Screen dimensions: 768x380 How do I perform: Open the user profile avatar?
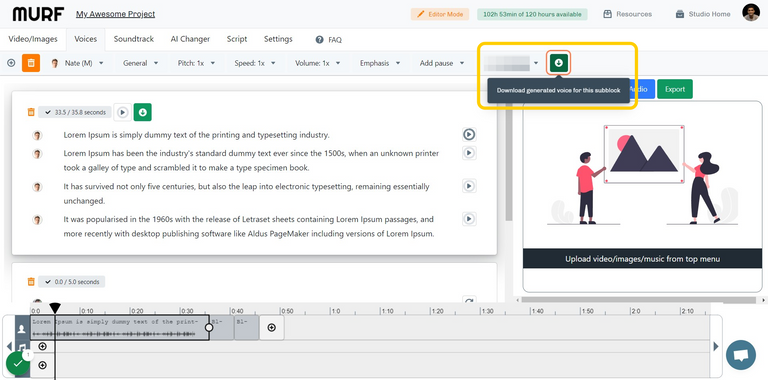point(751,13)
